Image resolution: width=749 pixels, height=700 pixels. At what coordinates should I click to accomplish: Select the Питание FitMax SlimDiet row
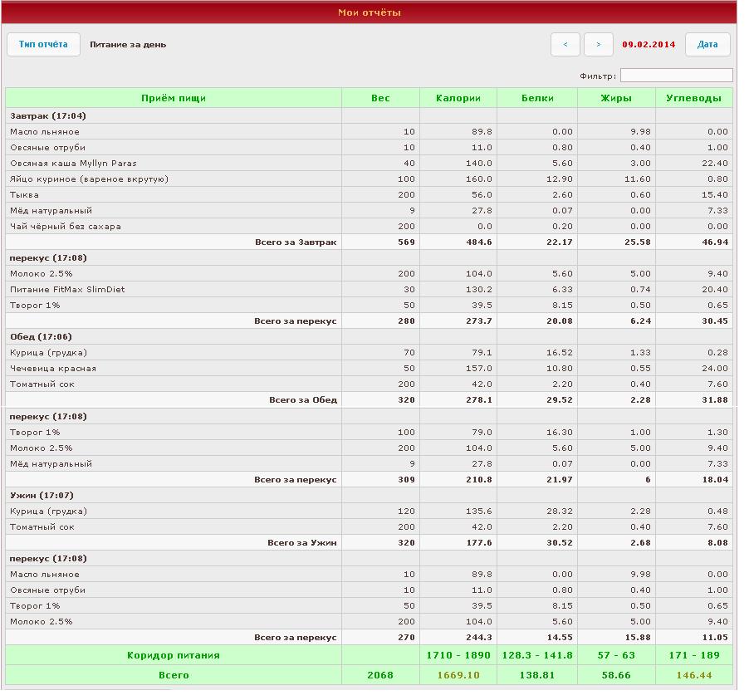(369, 290)
